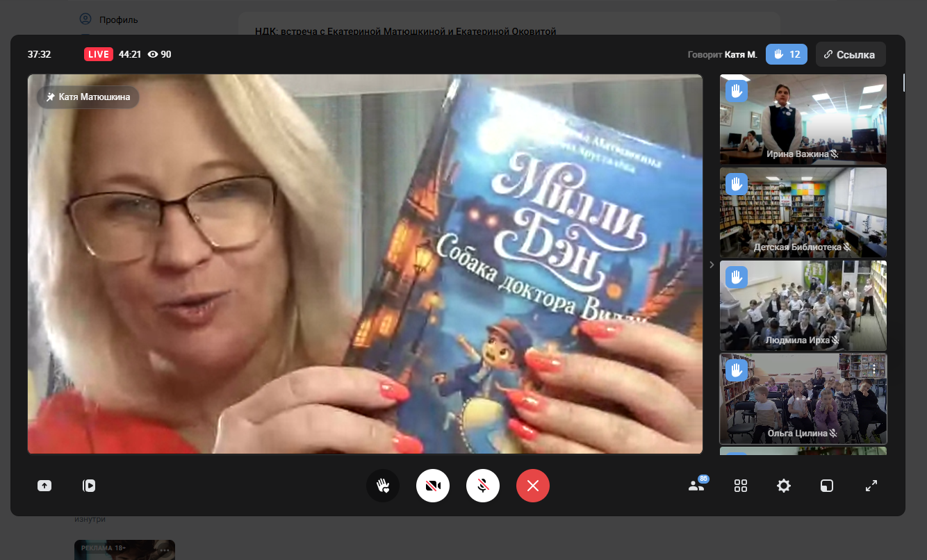The image size is (927, 560).
Task: Select the Детская Библиотека video thumbnail
Action: coord(803,212)
